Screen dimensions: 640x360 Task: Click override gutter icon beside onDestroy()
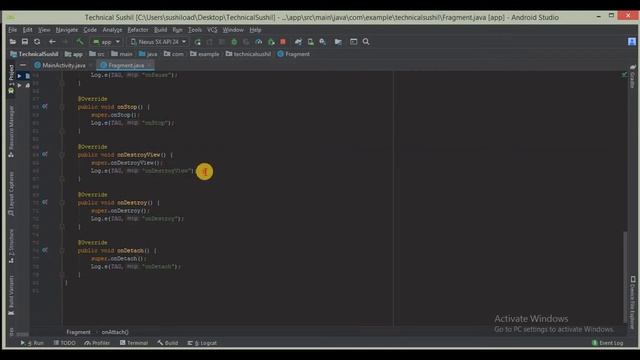pyautogui.click(x=45, y=202)
